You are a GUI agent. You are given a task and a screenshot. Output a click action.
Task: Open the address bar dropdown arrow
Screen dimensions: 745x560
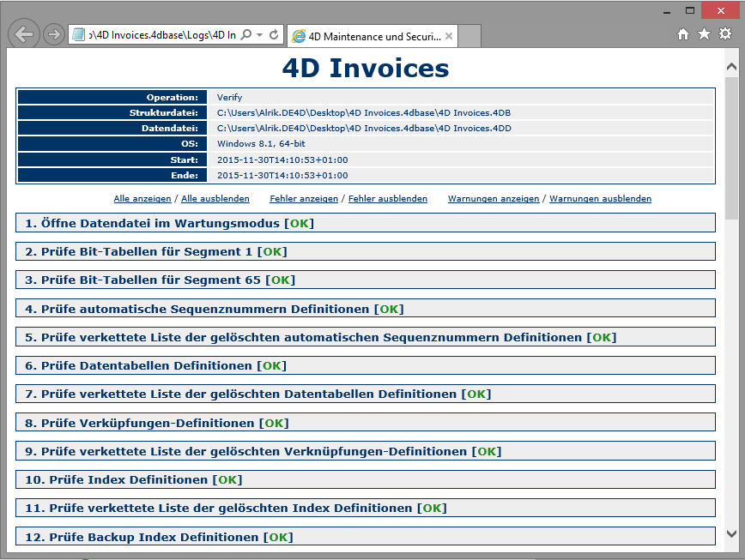(259, 35)
